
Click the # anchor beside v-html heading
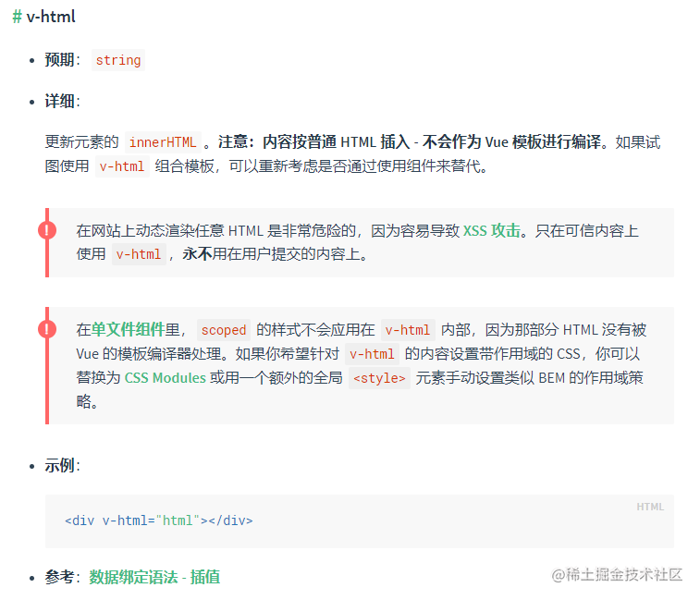point(17,17)
